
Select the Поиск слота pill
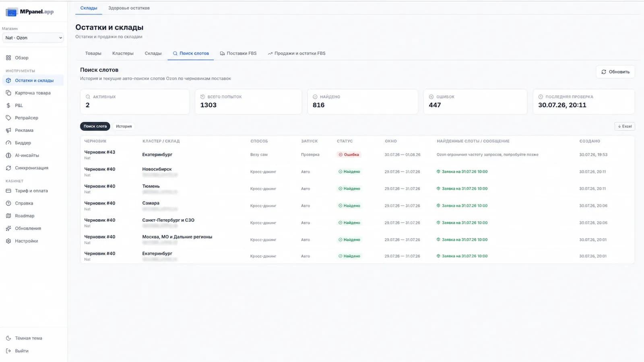[95, 126]
